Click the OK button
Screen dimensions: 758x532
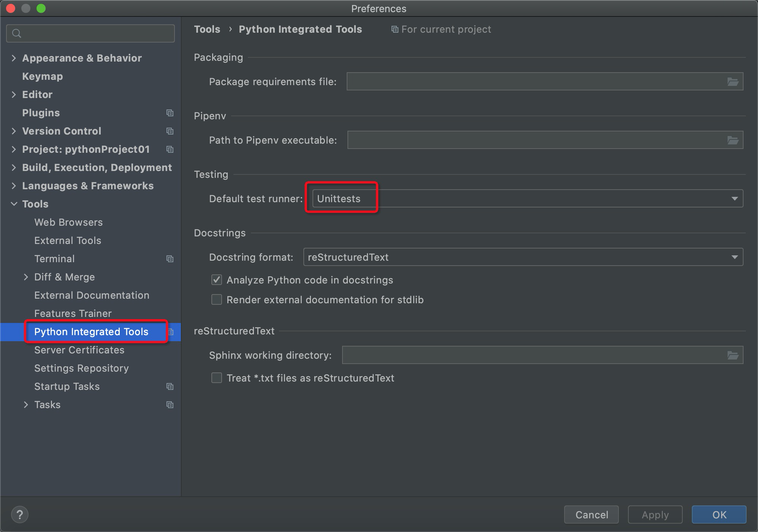pos(718,515)
